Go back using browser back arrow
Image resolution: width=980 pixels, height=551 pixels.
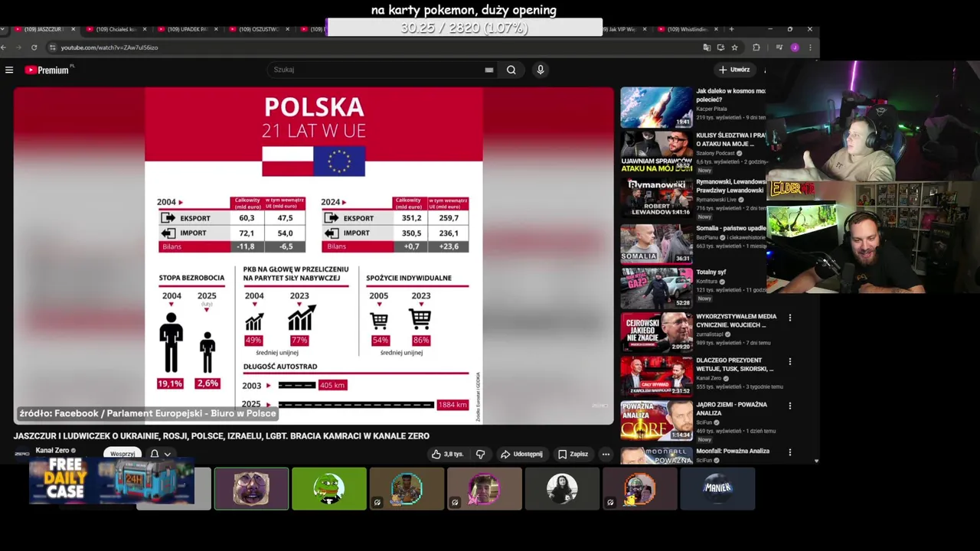point(5,47)
